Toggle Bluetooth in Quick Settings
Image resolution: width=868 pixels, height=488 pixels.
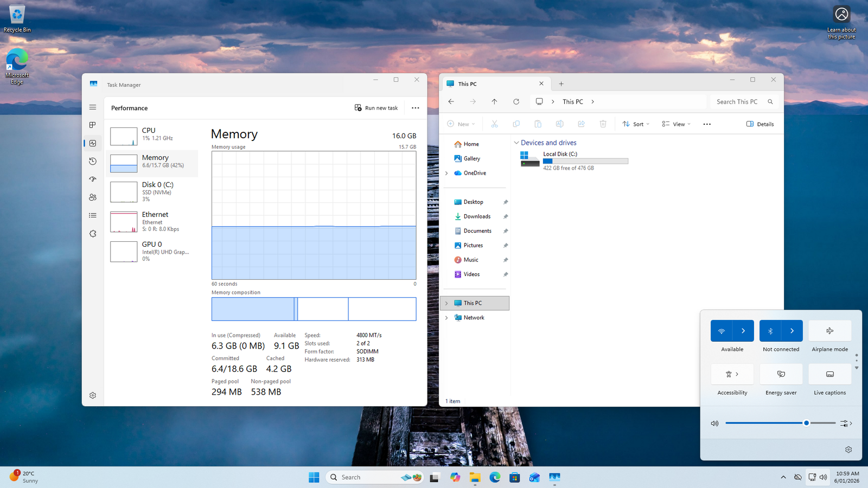(x=770, y=331)
